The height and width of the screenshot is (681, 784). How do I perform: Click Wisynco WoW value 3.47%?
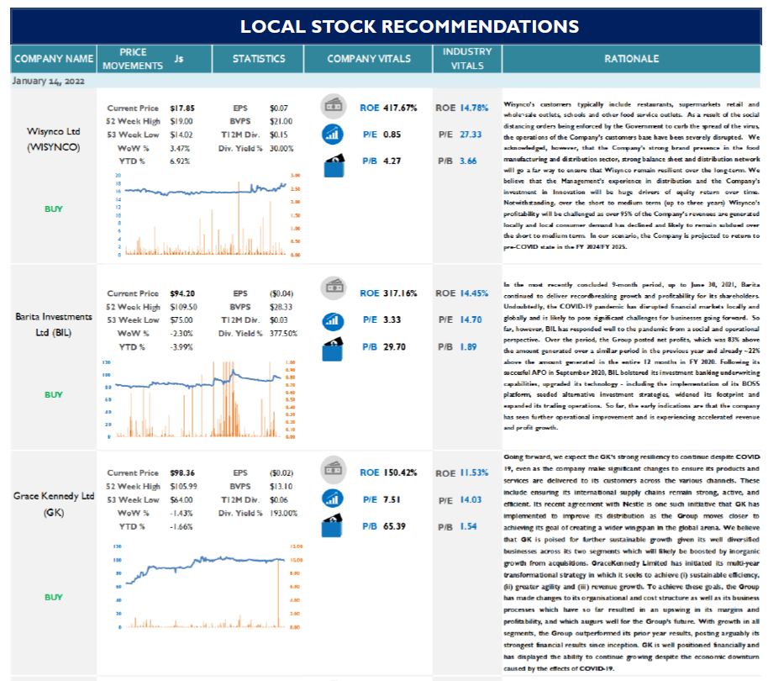(180, 148)
